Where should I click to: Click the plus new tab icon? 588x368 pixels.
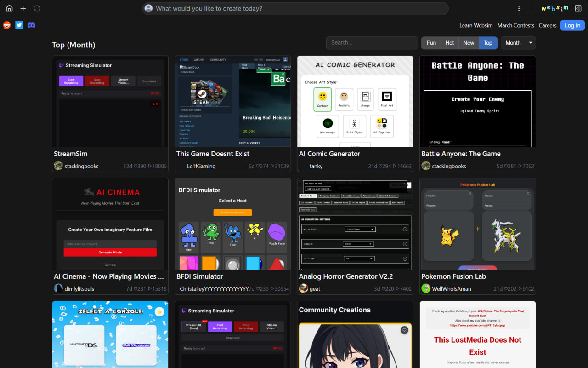(23, 8)
